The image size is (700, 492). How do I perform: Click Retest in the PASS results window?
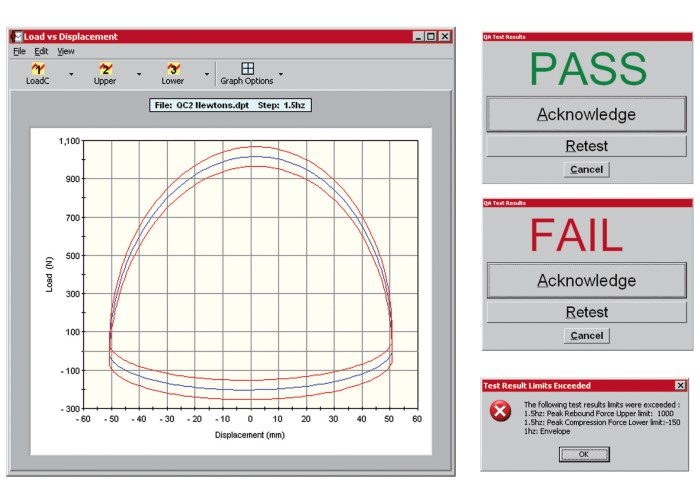(x=586, y=146)
